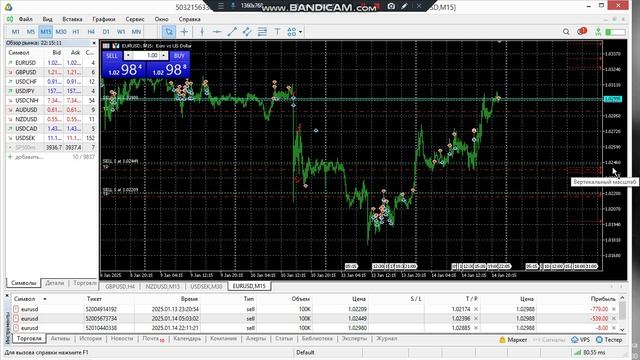Choose the Fibonacci retracement tool

point(262,31)
